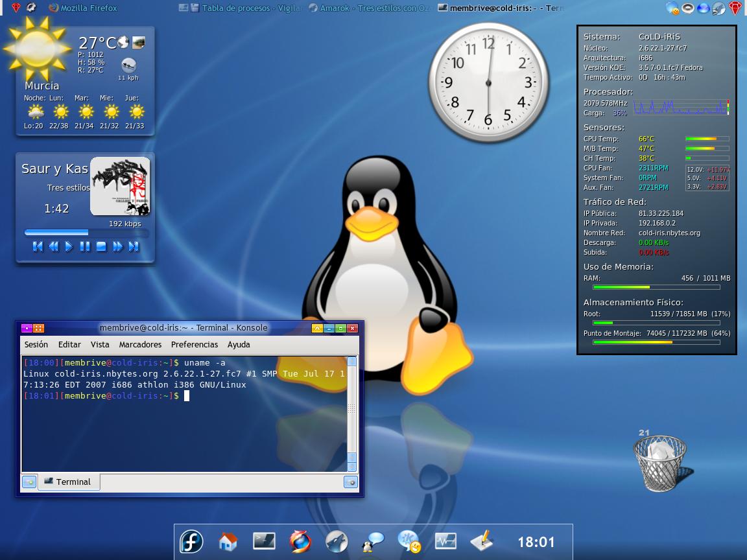The height and width of the screenshot is (560, 747).
Task: Open the system monitor icon in dock
Action: pos(445,541)
